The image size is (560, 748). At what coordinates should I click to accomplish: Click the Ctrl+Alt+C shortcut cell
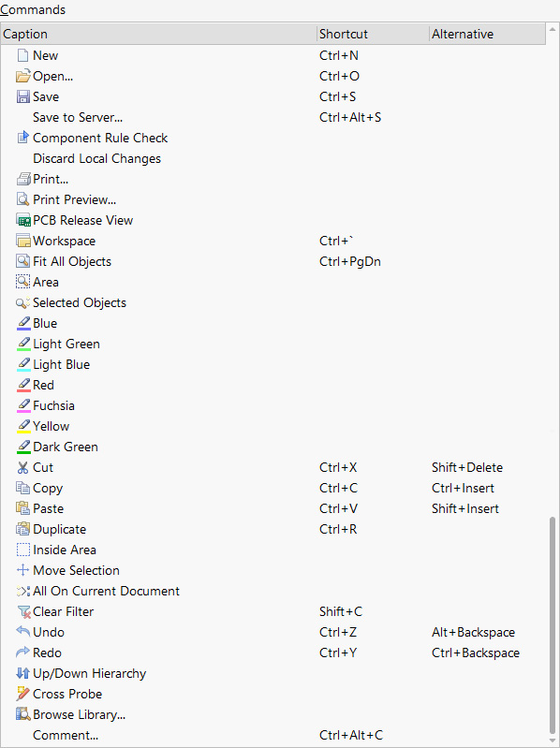coord(351,735)
